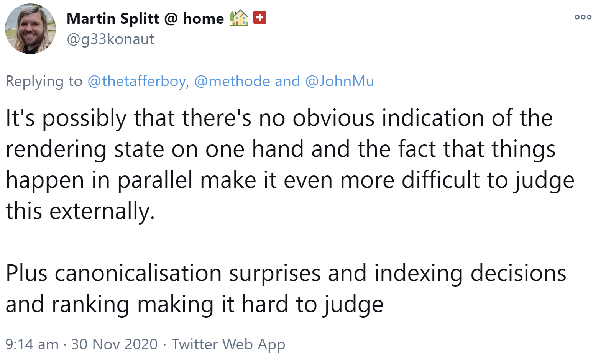Click the house emoji in the display name
The width and height of the screenshot is (606, 364).
tap(238, 18)
